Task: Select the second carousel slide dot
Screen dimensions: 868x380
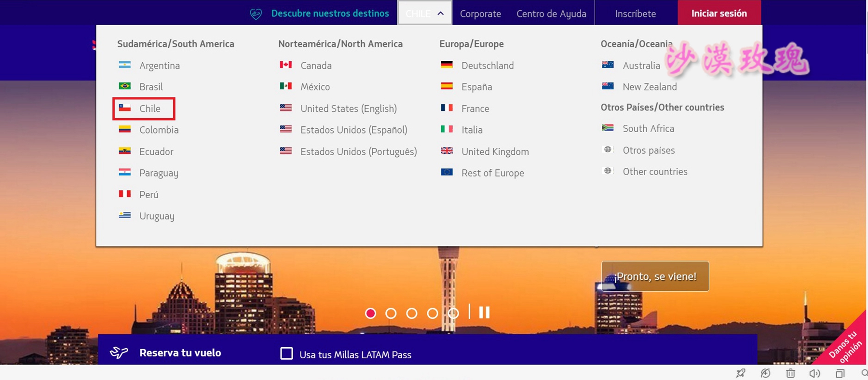Action: pos(391,313)
